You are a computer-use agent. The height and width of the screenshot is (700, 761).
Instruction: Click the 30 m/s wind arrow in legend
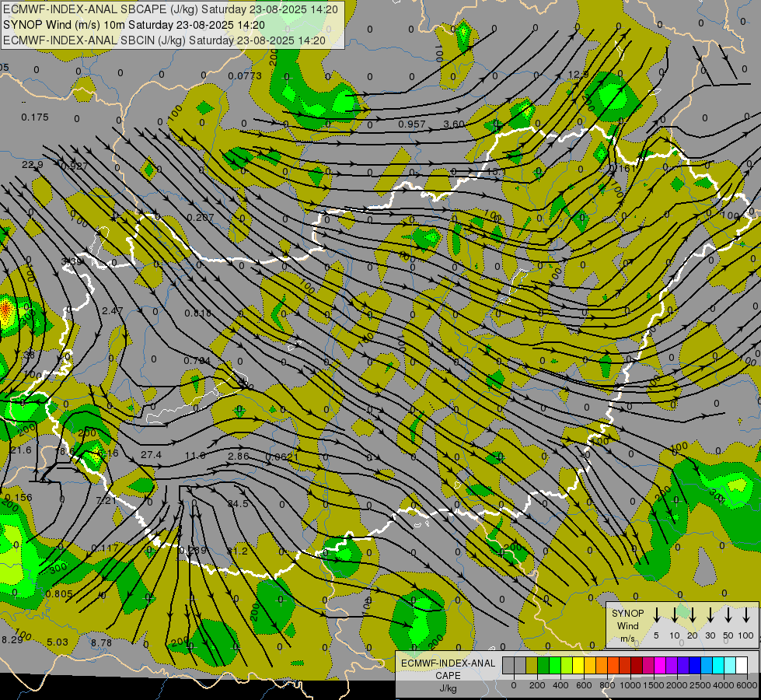click(x=710, y=615)
